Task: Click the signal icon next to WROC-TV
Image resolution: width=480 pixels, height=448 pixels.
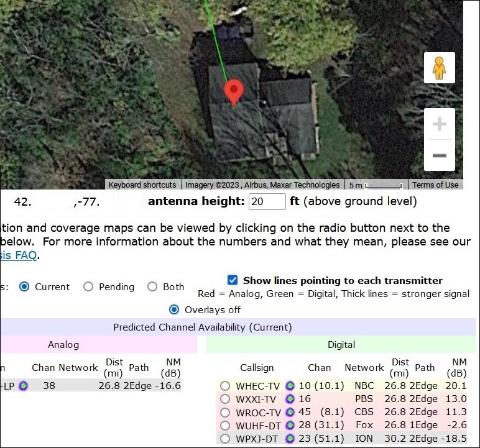Action: click(290, 413)
